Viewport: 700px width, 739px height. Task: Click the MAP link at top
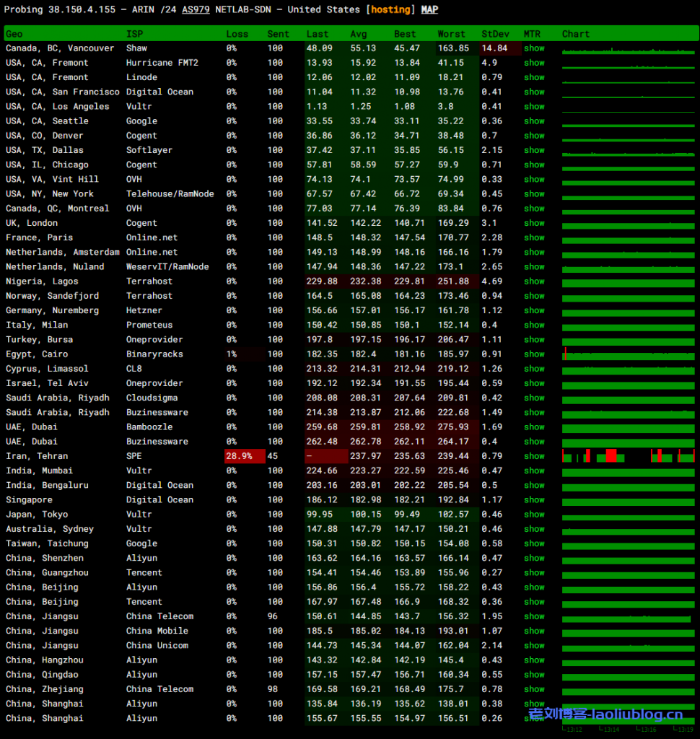coord(429,10)
